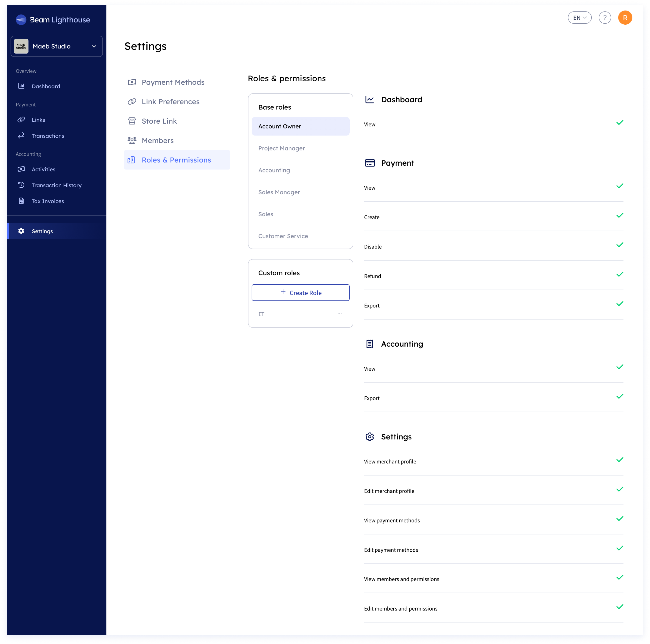Click the Tax Invoices document icon
Viewport: 650px width, 644px height.
pos(21,201)
